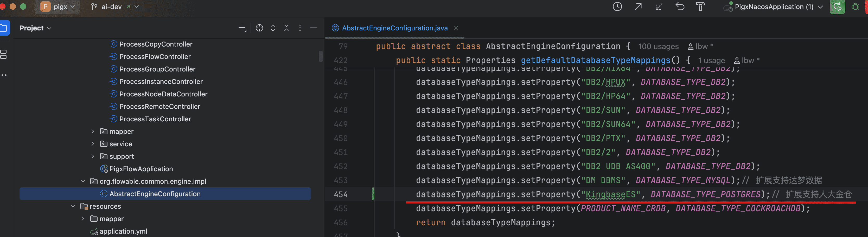The width and height of the screenshot is (868, 237).
Task: Add new file with plus icon
Action: click(242, 28)
